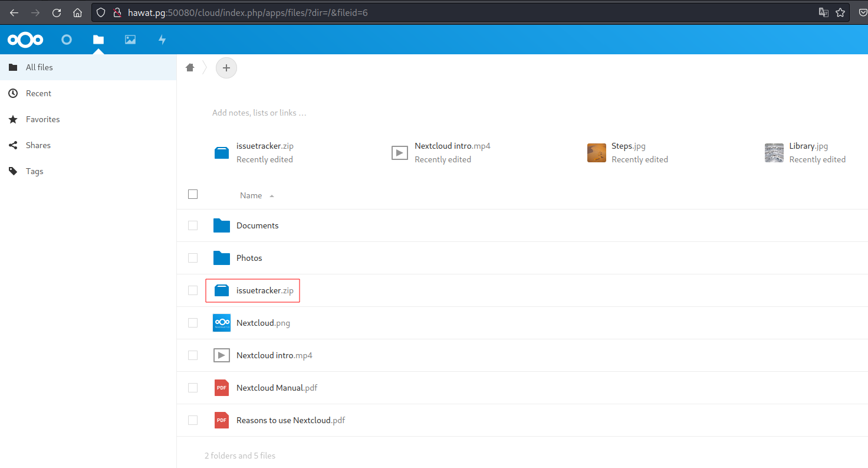The height and width of the screenshot is (468, 868).
Task: Sort files by Name column arrow
Action: tap(272, 196)
